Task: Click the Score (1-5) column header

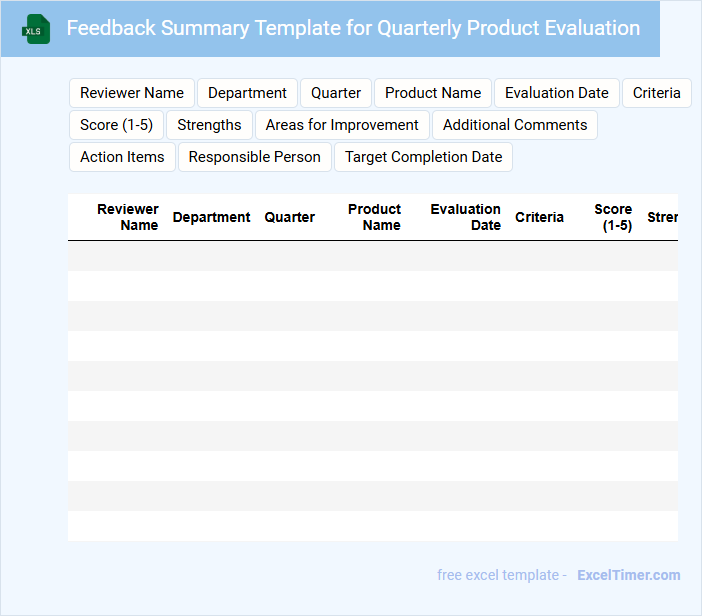Action: (x=614, y=217)
